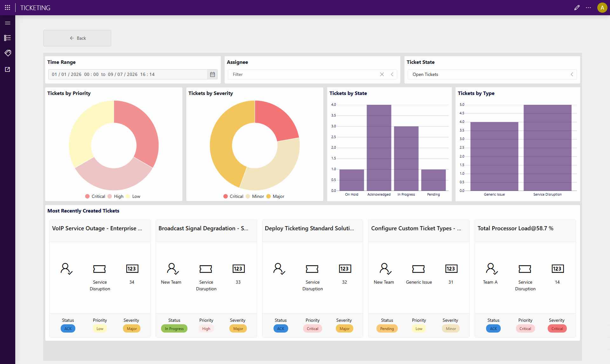This screenshot has height=364, width=610.
Task: Clear the Assignee filter with X
Action: coord(382,74)
